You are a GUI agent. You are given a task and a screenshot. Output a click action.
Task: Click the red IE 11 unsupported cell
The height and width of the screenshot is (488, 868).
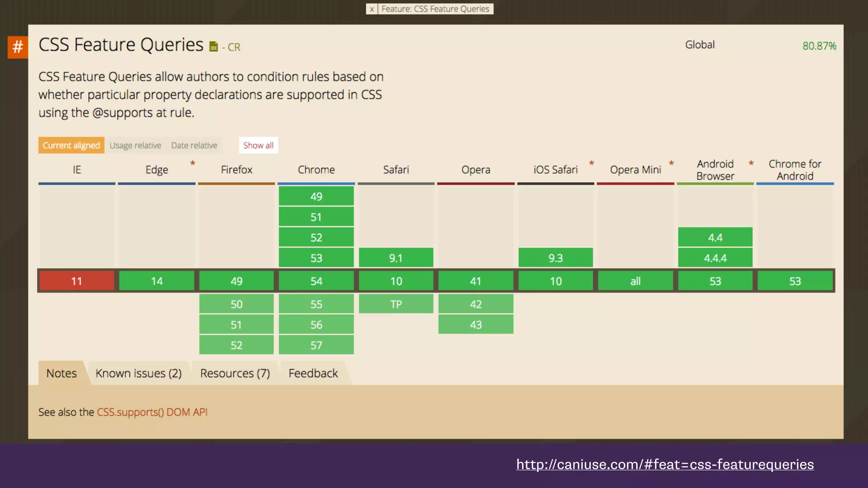click(77, 281)
